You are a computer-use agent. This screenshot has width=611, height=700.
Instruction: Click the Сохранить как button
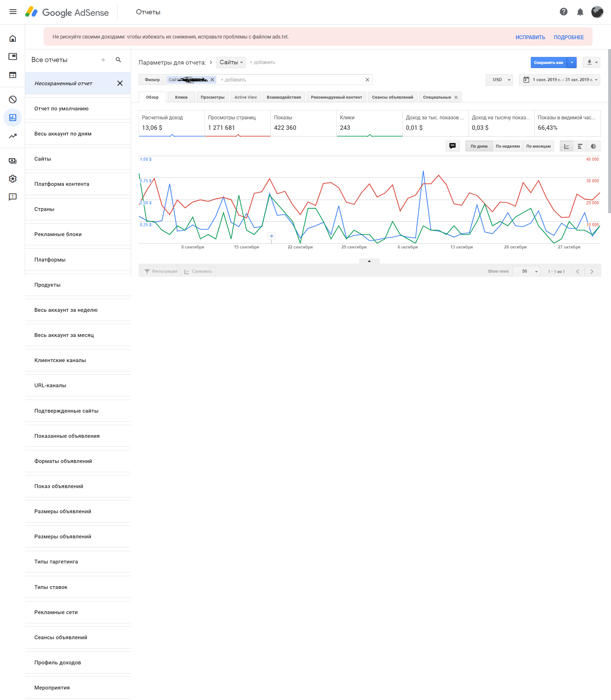548,62
